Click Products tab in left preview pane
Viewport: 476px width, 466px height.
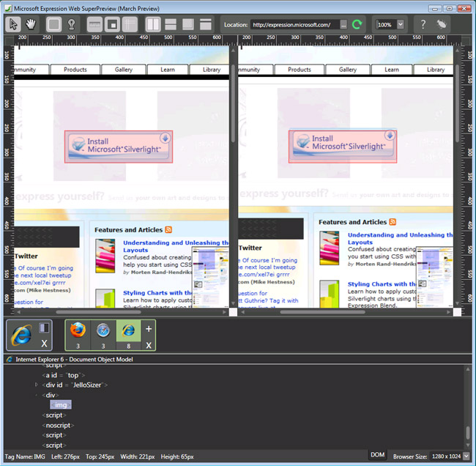click(75, 70)
